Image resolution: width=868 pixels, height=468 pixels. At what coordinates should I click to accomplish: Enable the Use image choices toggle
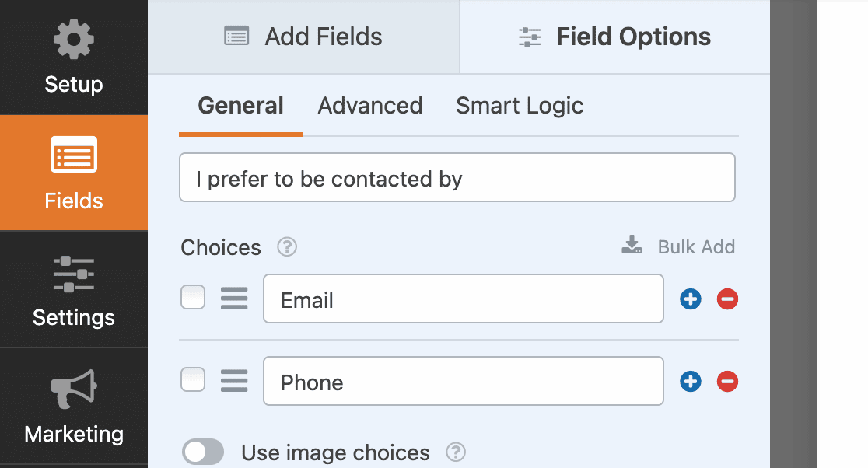click(x=203, y=452)
